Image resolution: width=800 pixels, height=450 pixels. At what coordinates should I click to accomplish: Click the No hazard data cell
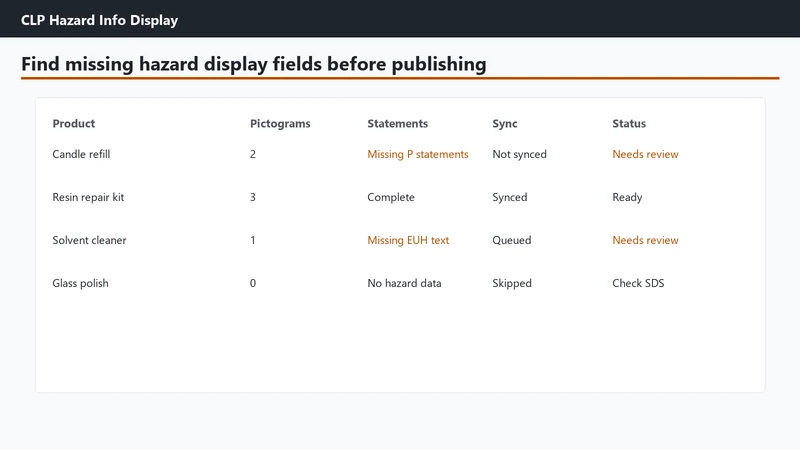coord(404,283)
